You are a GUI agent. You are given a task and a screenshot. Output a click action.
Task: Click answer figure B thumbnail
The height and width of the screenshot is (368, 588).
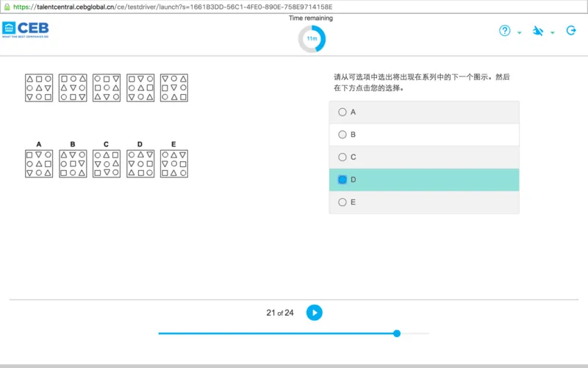(73, 163)
